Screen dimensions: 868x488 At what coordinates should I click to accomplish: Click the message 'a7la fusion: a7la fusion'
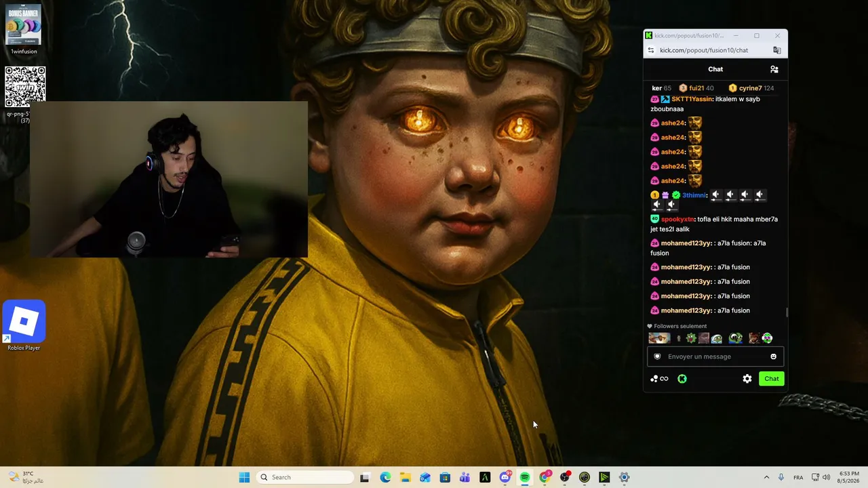(x=708, y=248)
